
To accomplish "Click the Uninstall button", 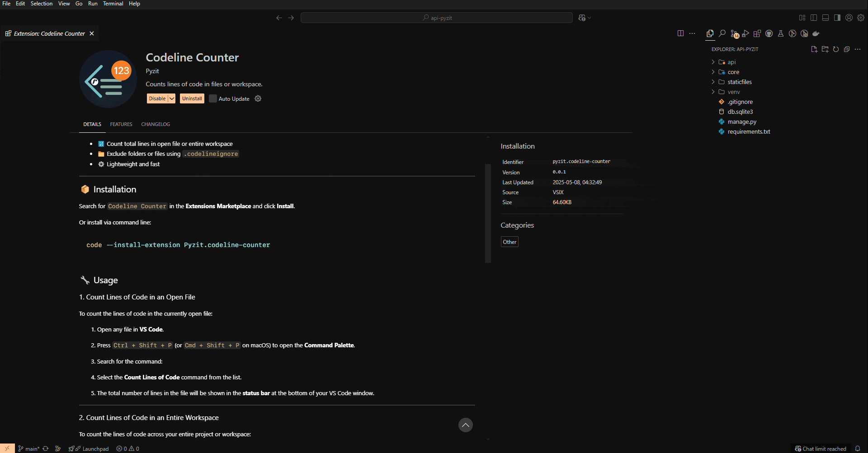I will pyautogui.click(x=192, y=98).
